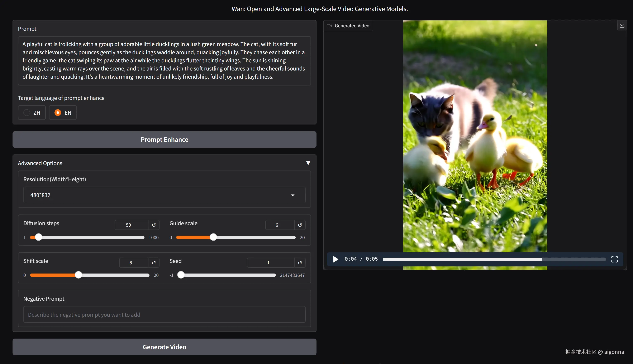Enter fullscreen video mode
The width and height of the screenshot is (633, 364).
click(x=614, y=259)
